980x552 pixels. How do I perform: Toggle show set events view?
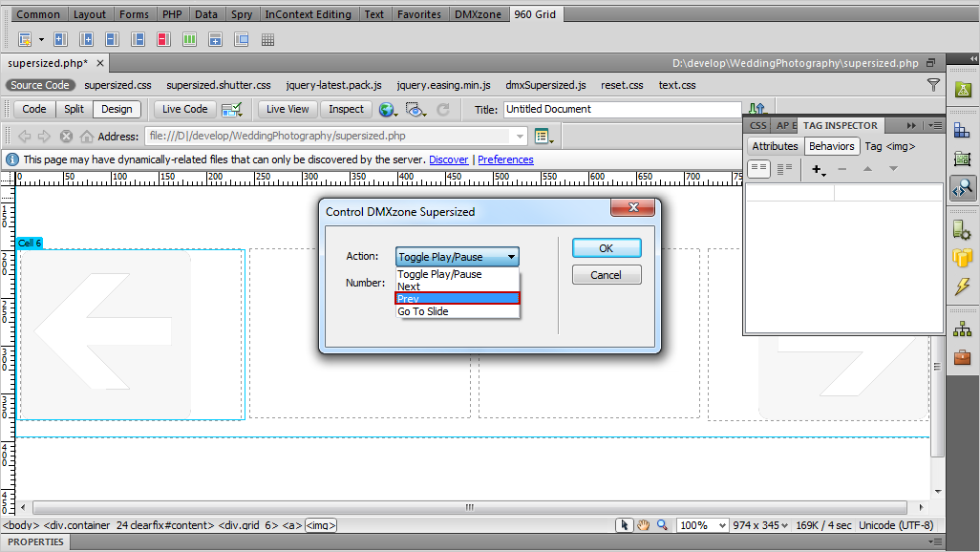pos(758,169)
